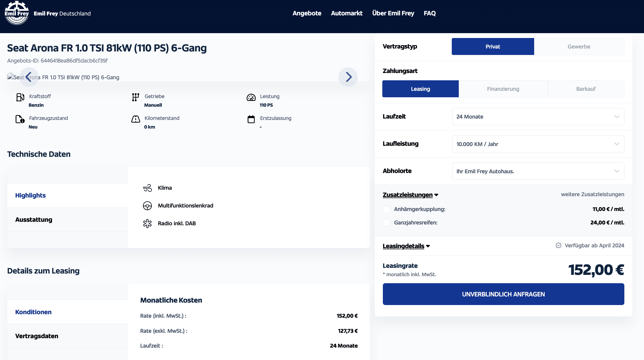Click the Ganzjahresreifen 24,00 € / mtl. price
The image size is (644, 360).
pos(607,223)
